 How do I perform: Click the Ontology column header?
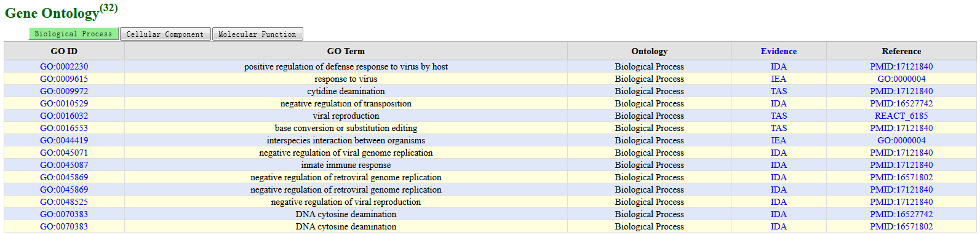(649, 51)
